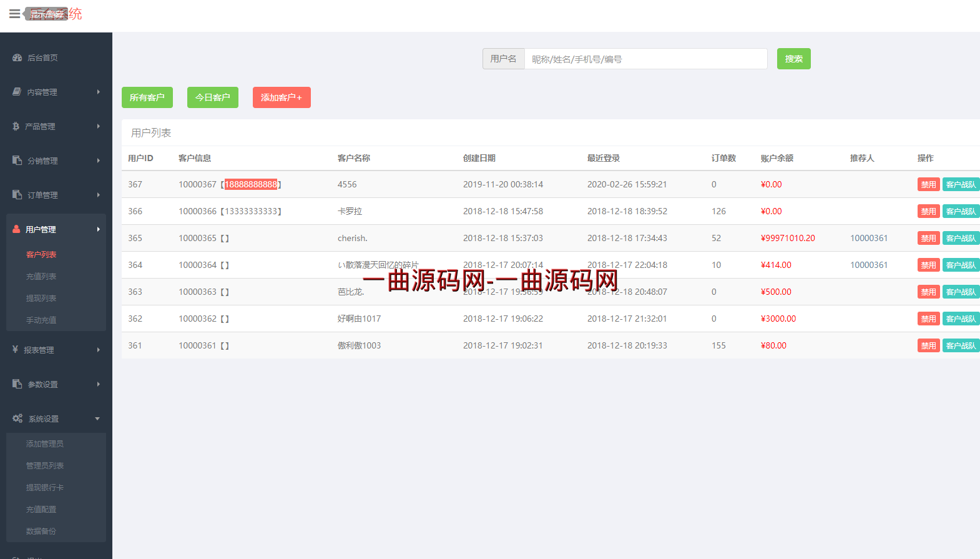Expand the 参数设置 submenu arrow

[98, 384]
